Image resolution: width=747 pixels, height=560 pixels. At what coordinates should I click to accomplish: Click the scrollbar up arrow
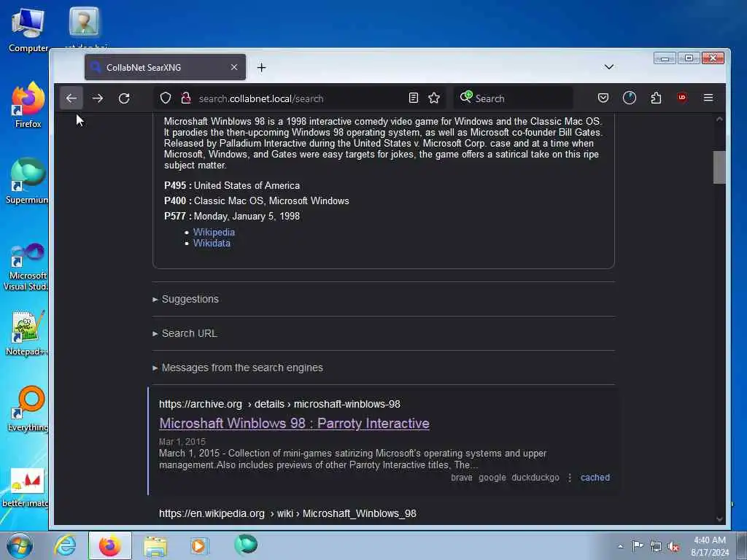719,119
